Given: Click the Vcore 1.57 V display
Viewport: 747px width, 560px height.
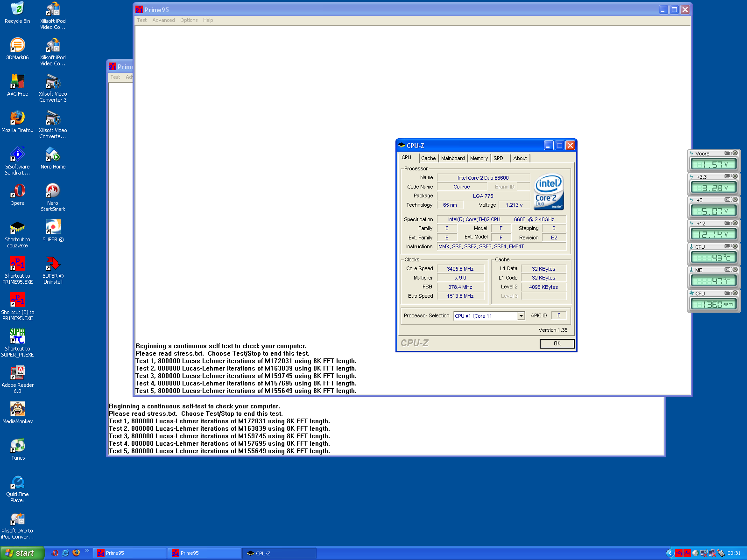Looking at the screenshot, I should (714, 164).
